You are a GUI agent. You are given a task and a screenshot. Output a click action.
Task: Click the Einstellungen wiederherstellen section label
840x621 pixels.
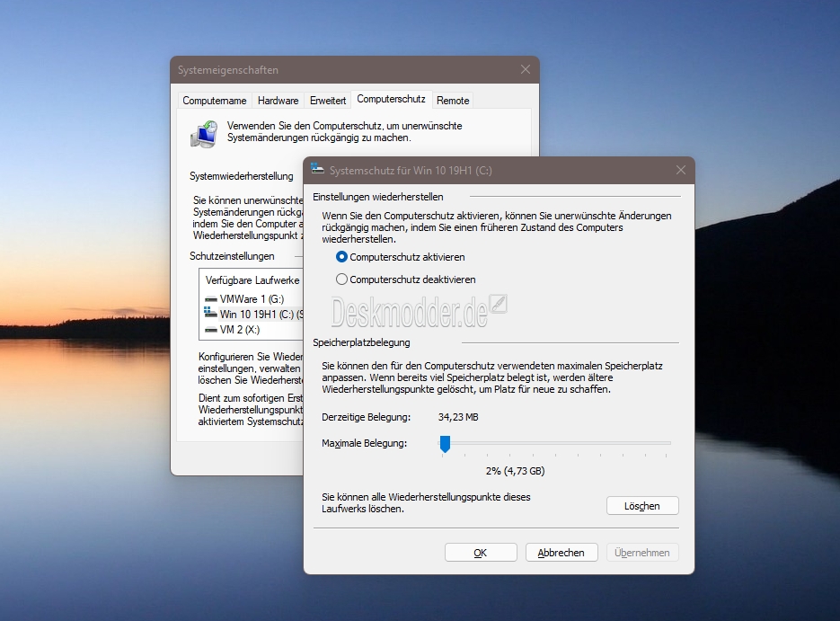click(378, 197)
